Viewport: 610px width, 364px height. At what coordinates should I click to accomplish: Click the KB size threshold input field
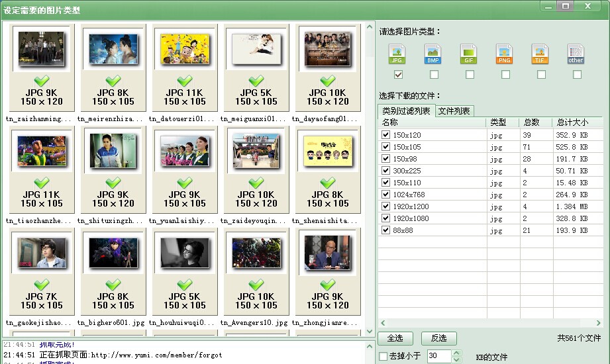437,357
